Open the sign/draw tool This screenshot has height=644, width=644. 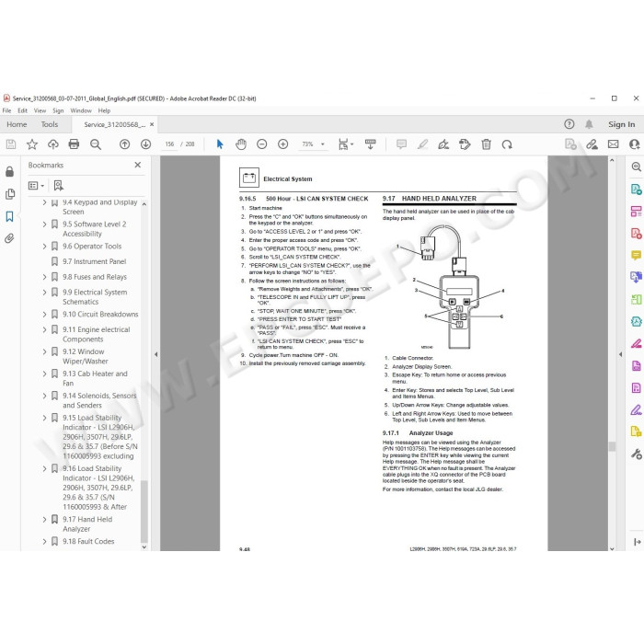pos(443,144)
